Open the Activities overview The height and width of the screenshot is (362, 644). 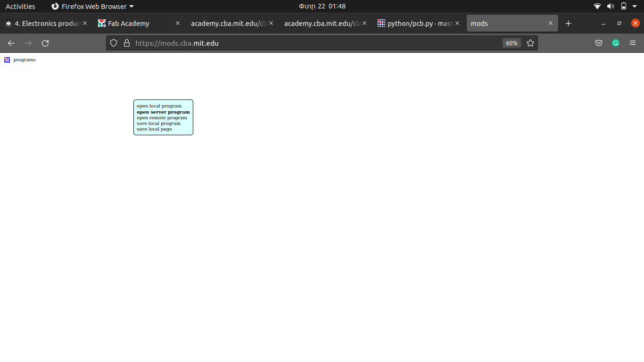pyautogui.click(x=20, y=7)
